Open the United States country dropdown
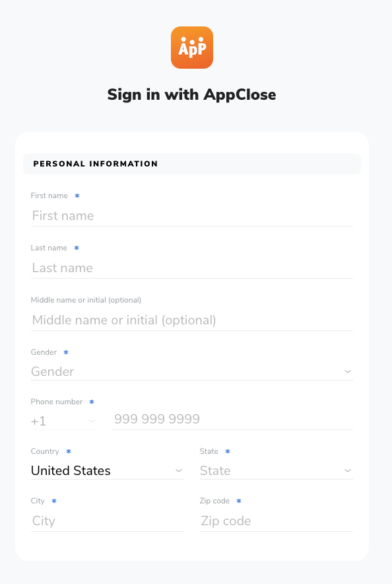 108,470
